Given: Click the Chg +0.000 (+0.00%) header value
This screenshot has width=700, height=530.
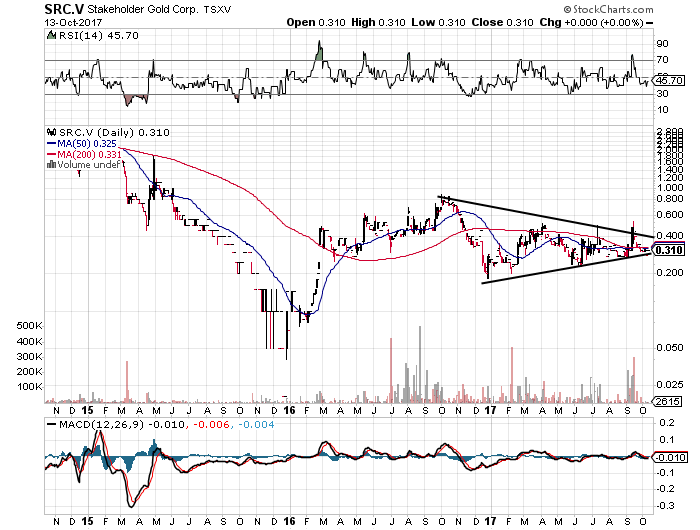Looking at the screenshot, I should pyautogui.click(x=592, y=22).
